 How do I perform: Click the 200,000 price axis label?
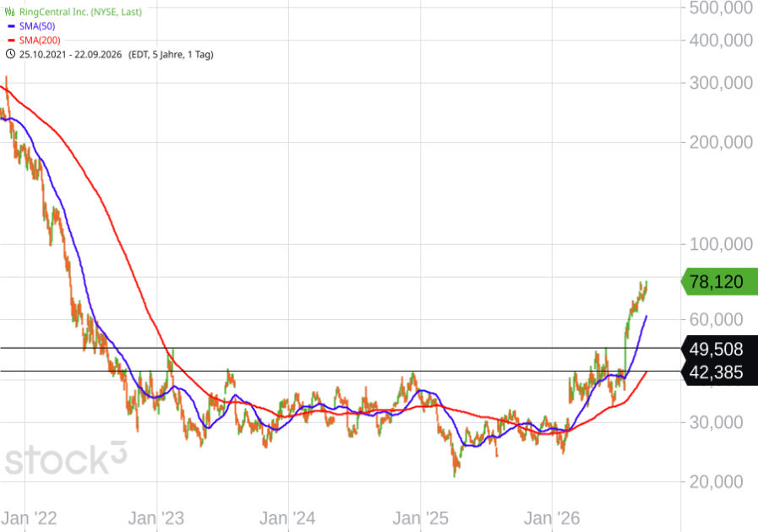721,142
